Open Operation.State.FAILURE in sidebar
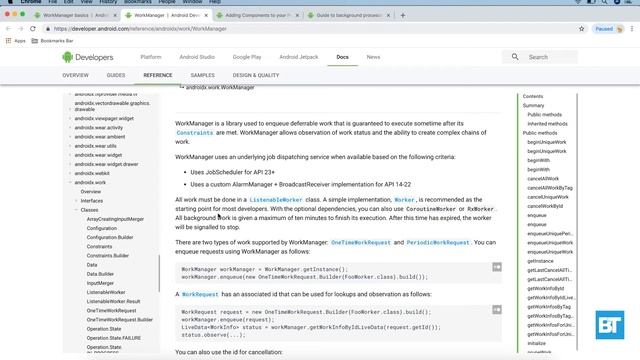Viewport: 640px width, 360px height. pos(113,338)
